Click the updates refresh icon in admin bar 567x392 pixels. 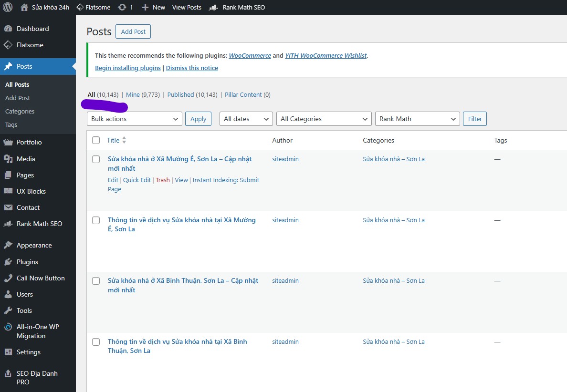pyautogui.click(x=122, y=7)
